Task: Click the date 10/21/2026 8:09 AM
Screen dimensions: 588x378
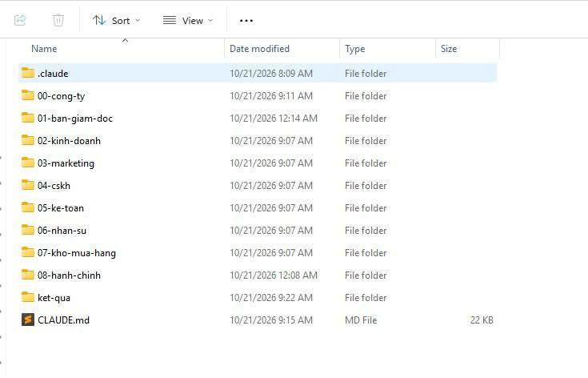Action: tap(271, 74)
